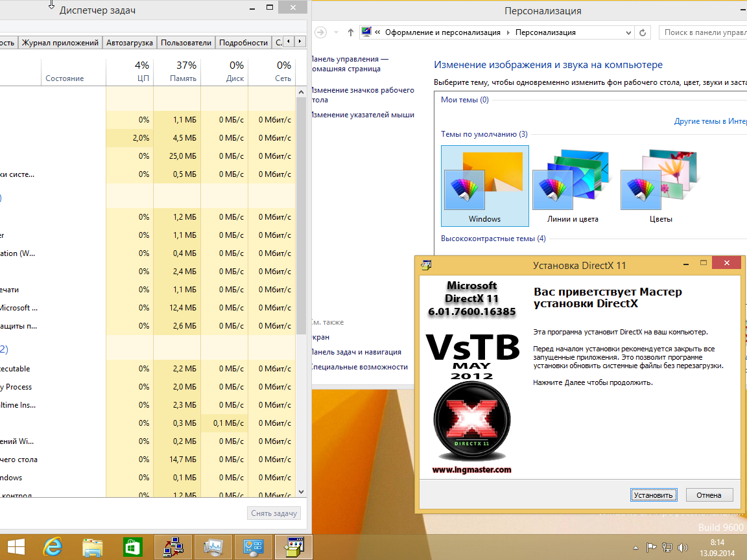The width and height of the screenshot is (747, 560).
Task: Click the Высококонтрастные темы (4) heading
Action: 493,239
